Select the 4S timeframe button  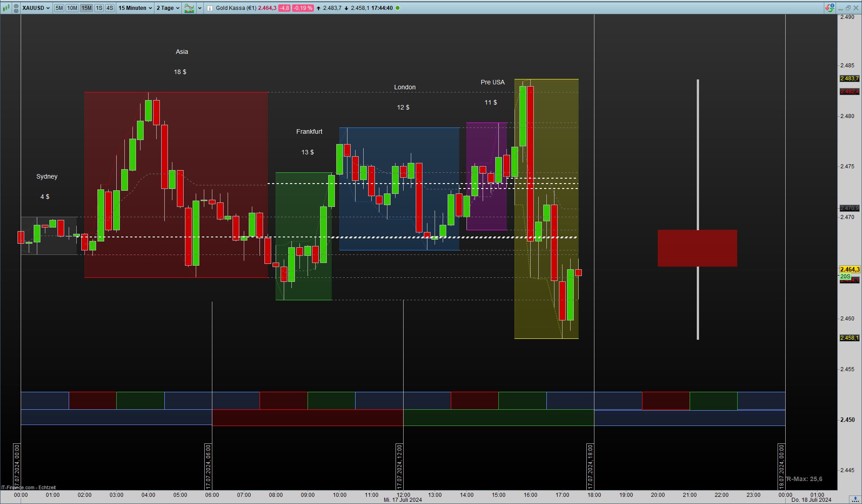110,8
